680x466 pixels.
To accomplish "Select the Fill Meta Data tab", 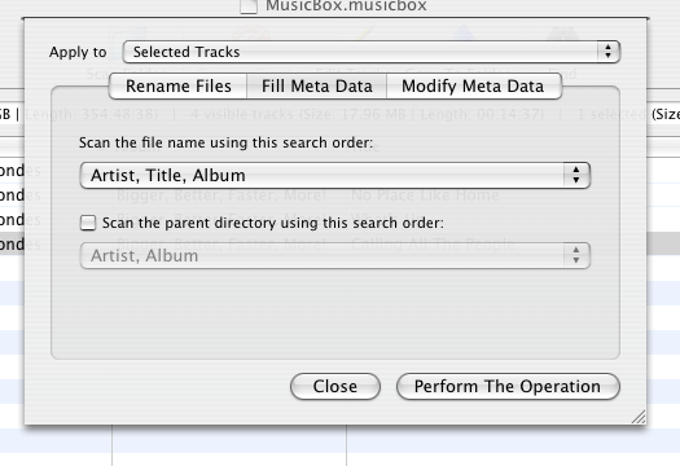I will pos(317,86).
